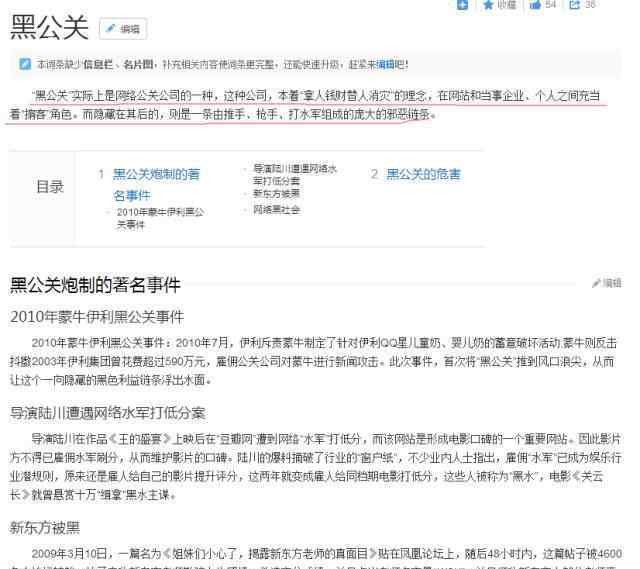Click the share icon

pos(574,5)
